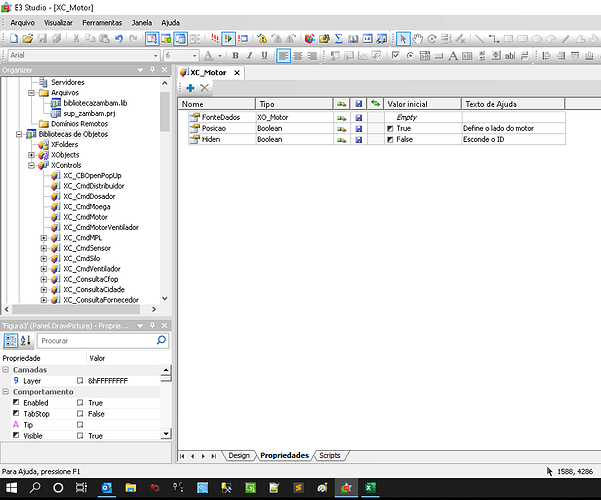The height and width of the screenshot is (500, 601).
Task: Select the Rotate tool
Action: click(432, 38)
